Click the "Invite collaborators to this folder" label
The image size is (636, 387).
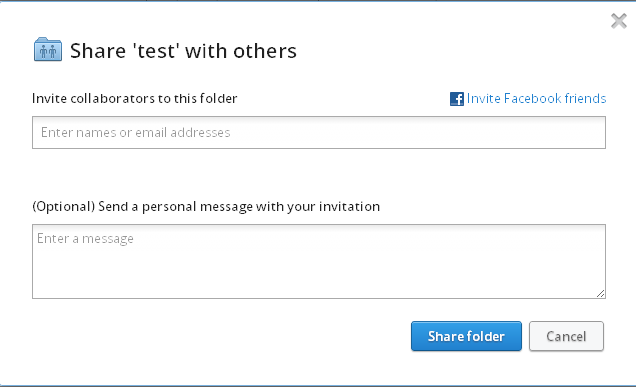click(135, 99)
